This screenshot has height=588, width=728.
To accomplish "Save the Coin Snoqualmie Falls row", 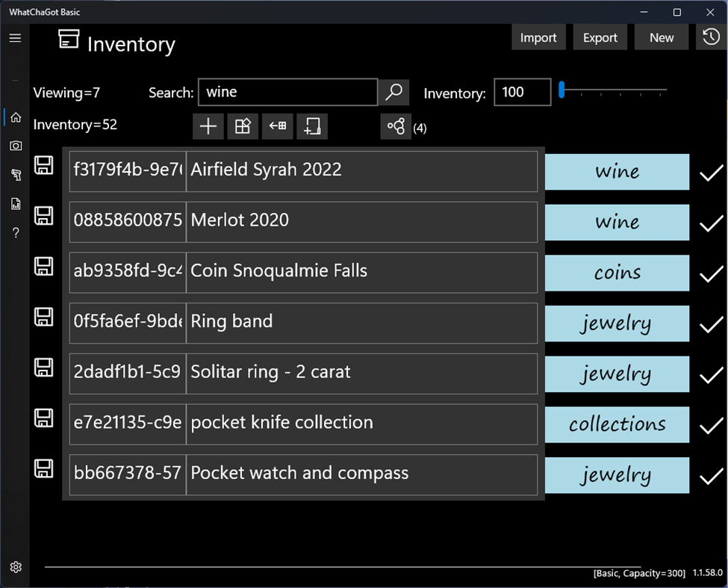I will click(x=43, y=267).
